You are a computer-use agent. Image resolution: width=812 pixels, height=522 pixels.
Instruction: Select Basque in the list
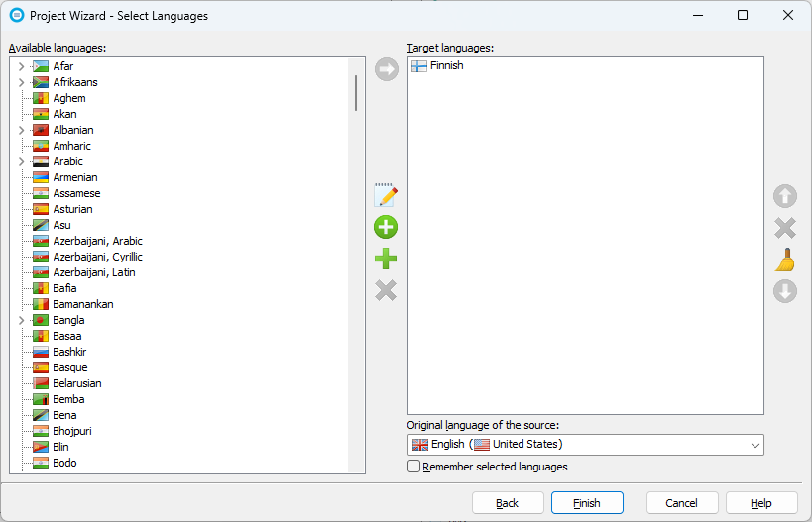click(70, 367)
